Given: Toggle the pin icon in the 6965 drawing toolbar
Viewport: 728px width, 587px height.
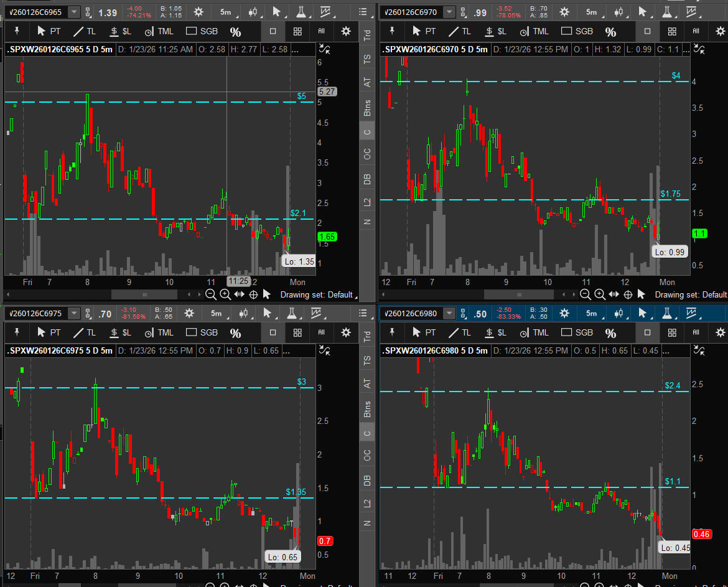Looking at the screenshot, I should pos(17,31).
